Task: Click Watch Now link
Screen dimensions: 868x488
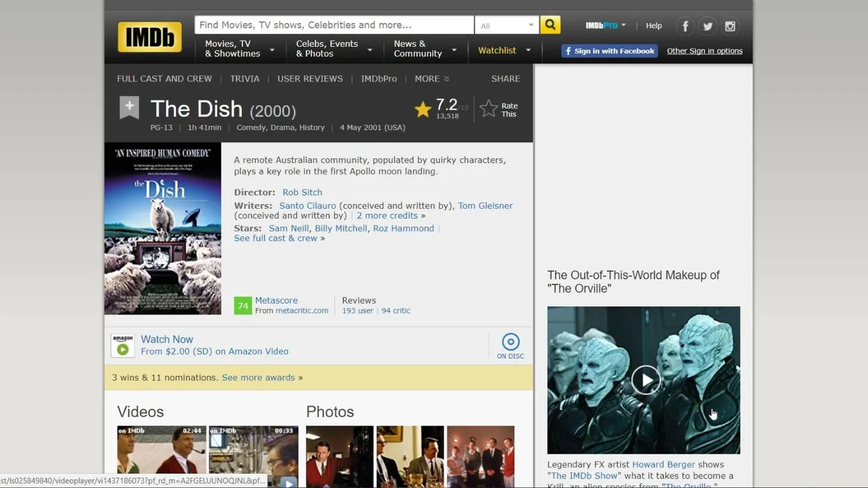Action: pos(167,340)
